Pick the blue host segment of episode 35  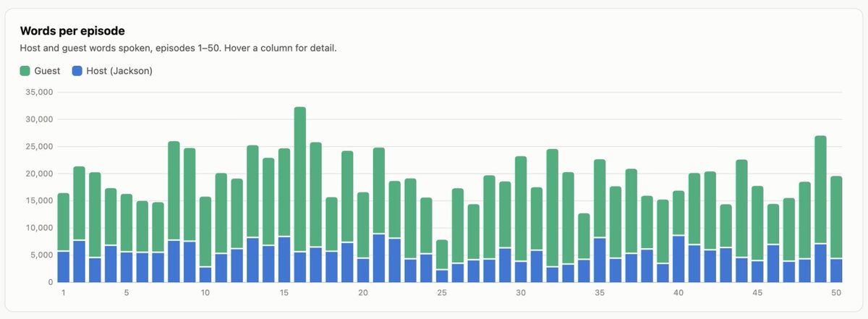[600, 260]
